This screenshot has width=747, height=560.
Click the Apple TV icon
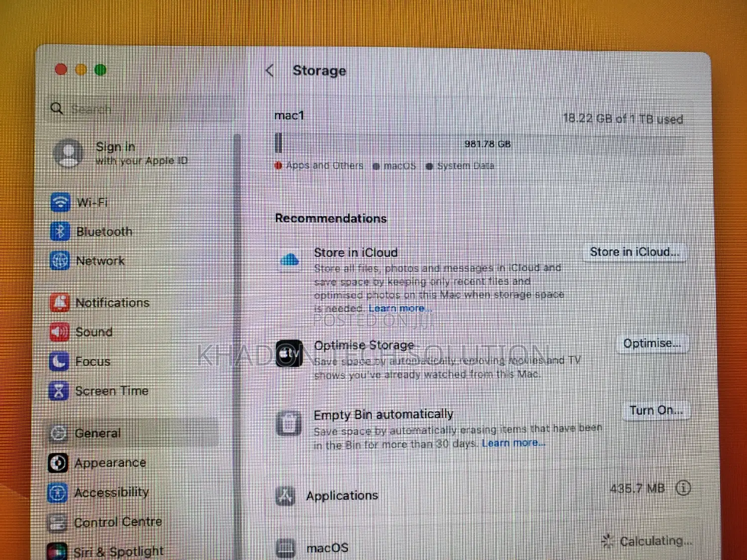click(289, 353)
